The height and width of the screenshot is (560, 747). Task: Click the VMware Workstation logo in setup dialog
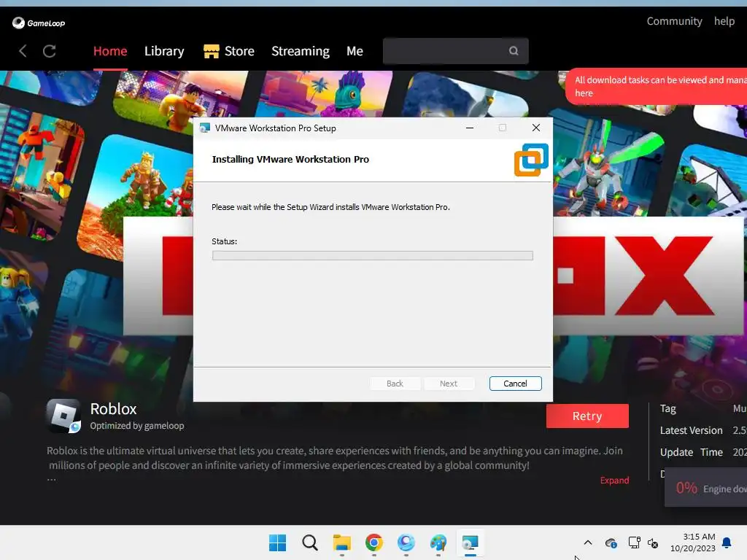coord(531,160)
